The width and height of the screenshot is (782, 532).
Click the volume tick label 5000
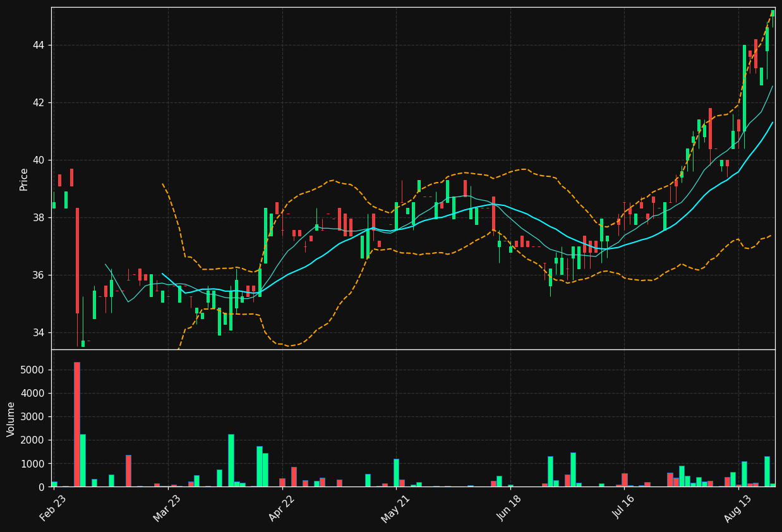click(x=33, y=370)
